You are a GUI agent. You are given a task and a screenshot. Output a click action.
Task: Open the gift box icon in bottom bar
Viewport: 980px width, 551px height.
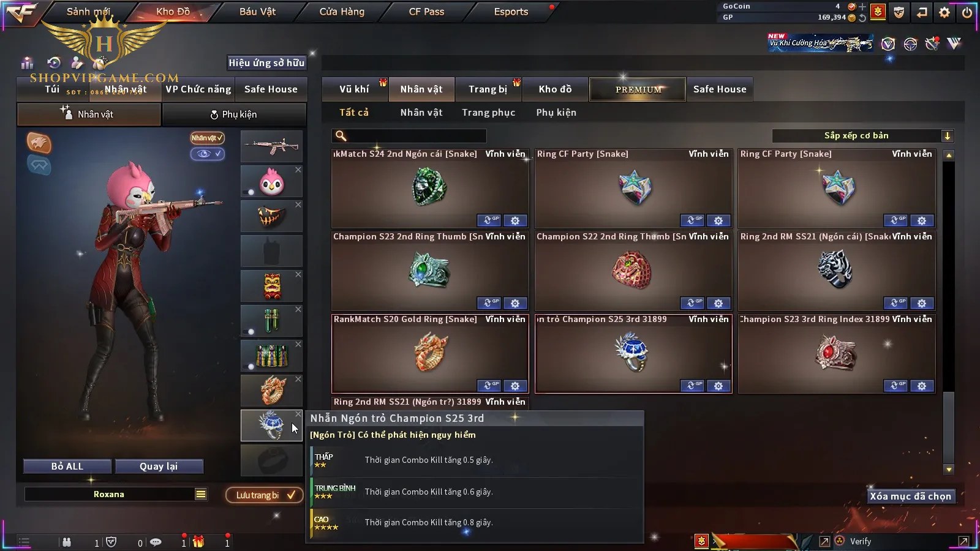pos(198,542)
